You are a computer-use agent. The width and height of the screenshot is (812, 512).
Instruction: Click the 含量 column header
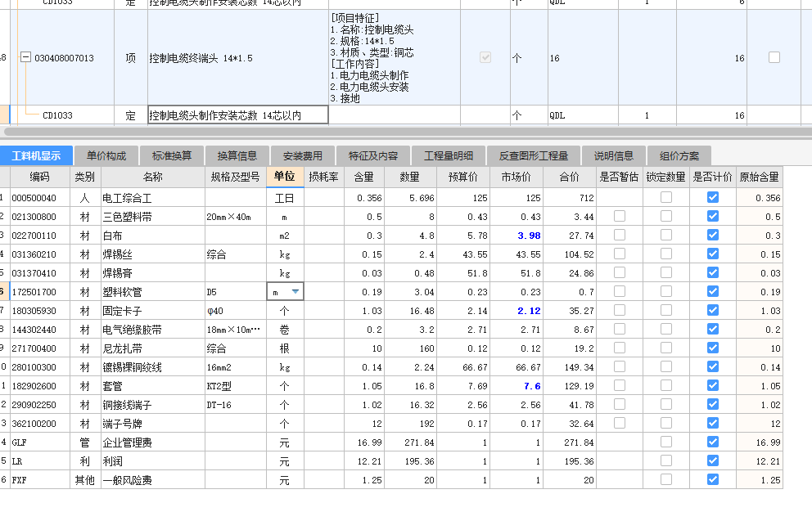(x=364, y=177)
